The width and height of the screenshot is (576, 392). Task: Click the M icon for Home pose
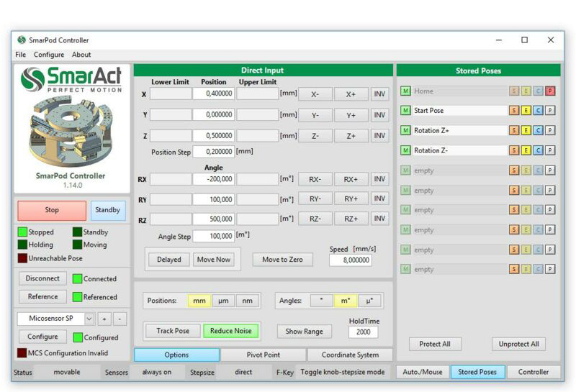click(405, 91)
